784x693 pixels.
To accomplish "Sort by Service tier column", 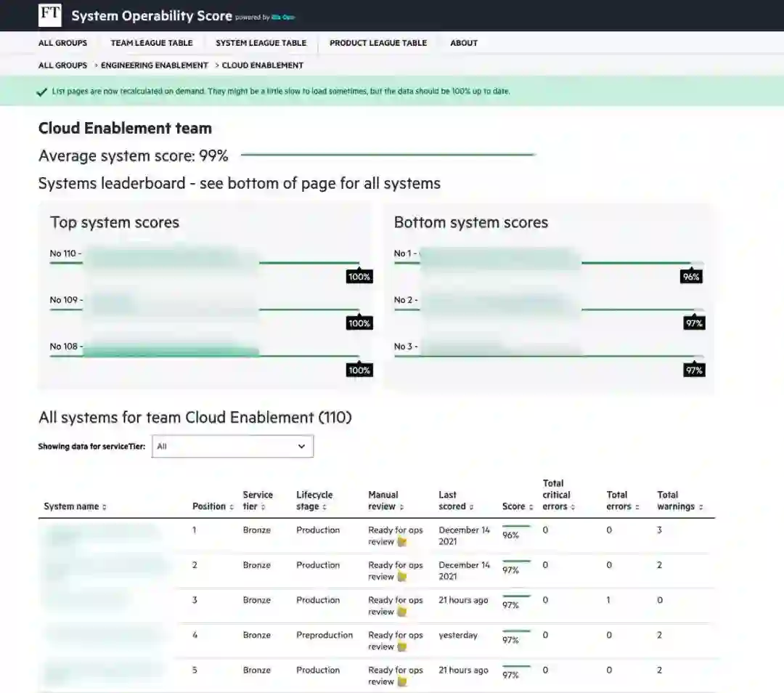I will tap(264, 507).
